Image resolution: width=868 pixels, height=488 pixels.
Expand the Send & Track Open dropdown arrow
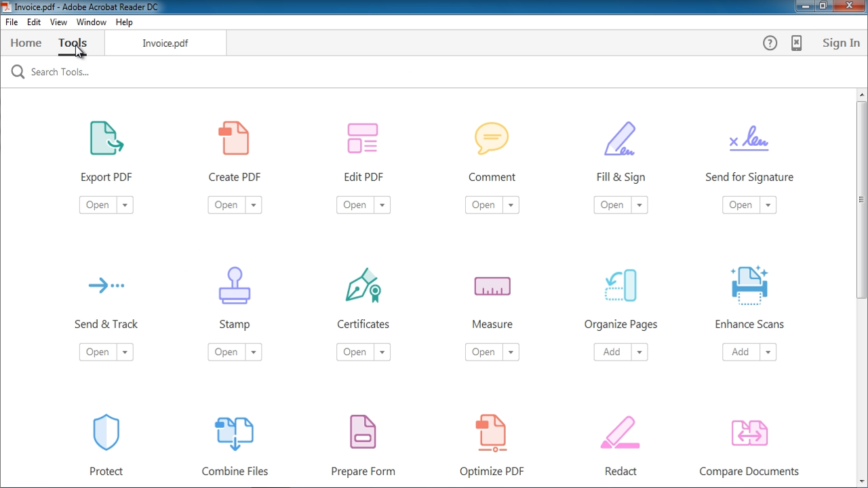coord(125,352)
